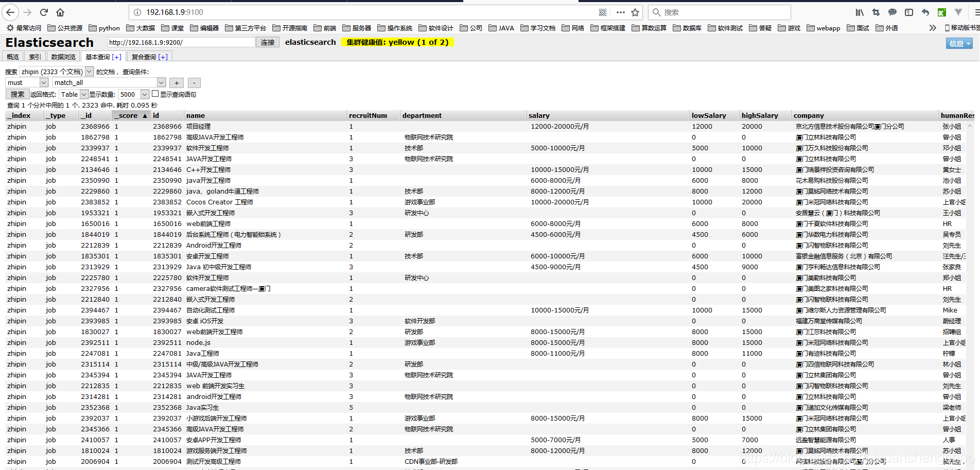Open the 5000 display count dropdown
Screen dimensions: 980x470
[134, 94]
